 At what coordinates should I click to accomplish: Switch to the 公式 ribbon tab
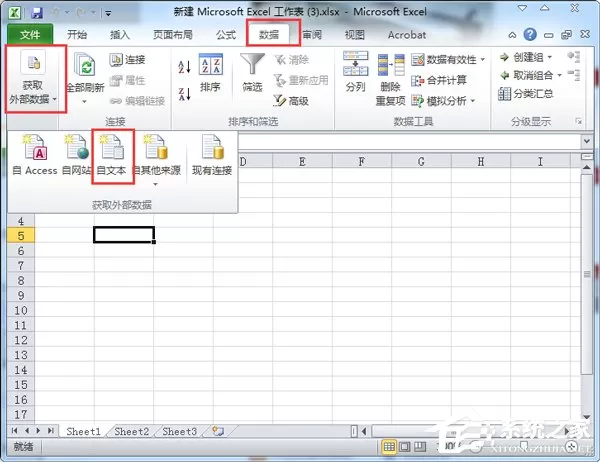[226, 35]
